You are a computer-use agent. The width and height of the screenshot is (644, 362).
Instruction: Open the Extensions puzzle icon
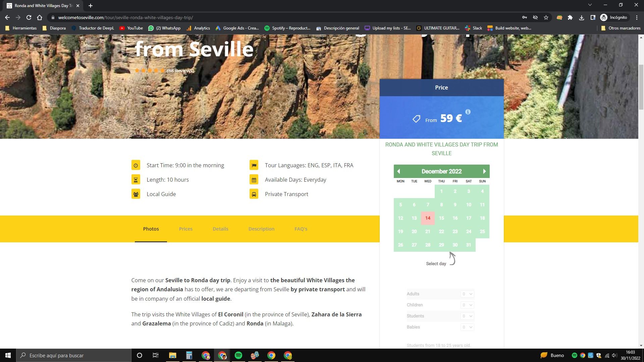570,17
